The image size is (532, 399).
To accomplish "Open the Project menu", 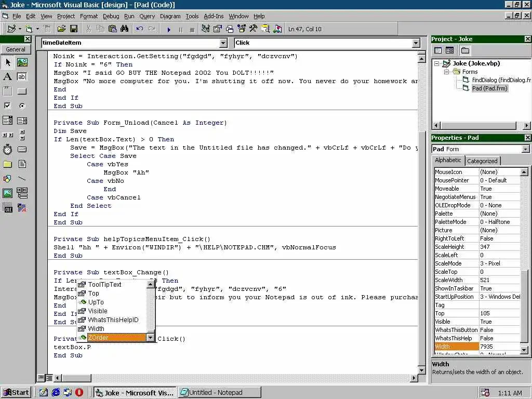I will tap(66, 16).
